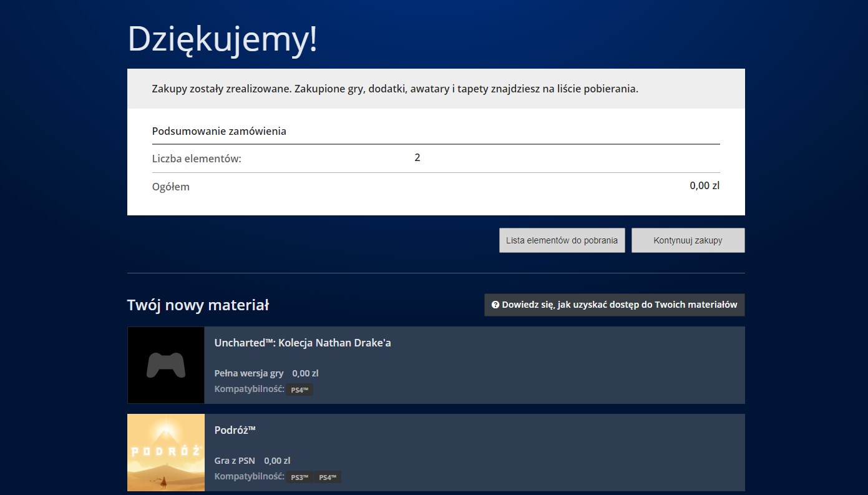Click Dziękujemy! heading
This screenshot has width=868, height=495.
(x=223, y=39)
